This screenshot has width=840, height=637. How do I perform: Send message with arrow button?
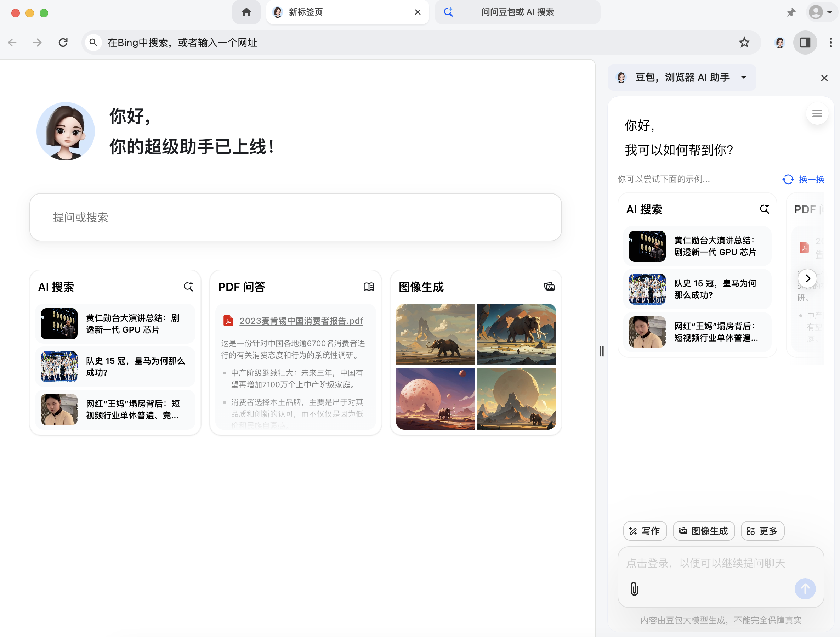[x=805, y=589]
